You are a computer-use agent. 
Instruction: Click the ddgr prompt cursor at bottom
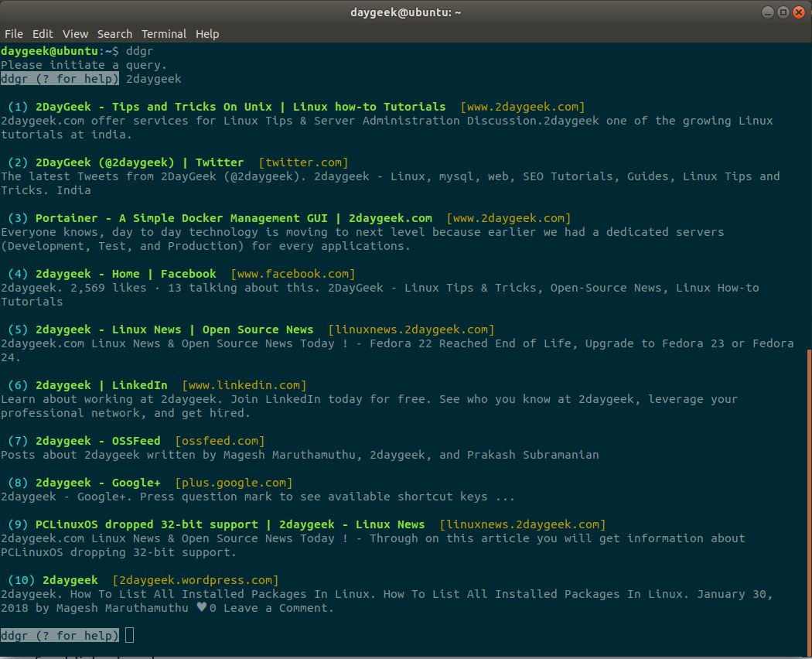(x=129, y=635)
